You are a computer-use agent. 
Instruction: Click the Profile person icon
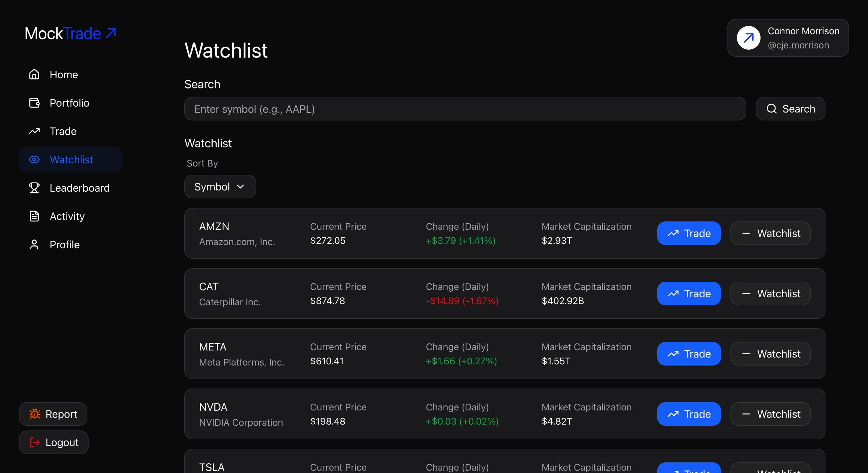pos(34,244)
